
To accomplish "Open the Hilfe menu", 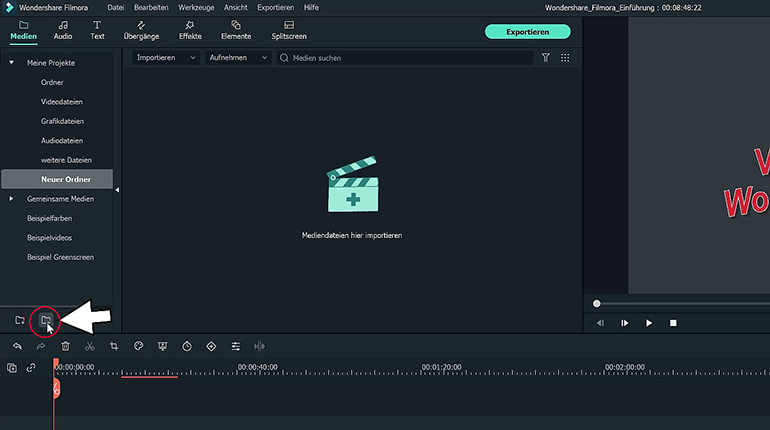I will pyautogui.click(x=311, y=7).
